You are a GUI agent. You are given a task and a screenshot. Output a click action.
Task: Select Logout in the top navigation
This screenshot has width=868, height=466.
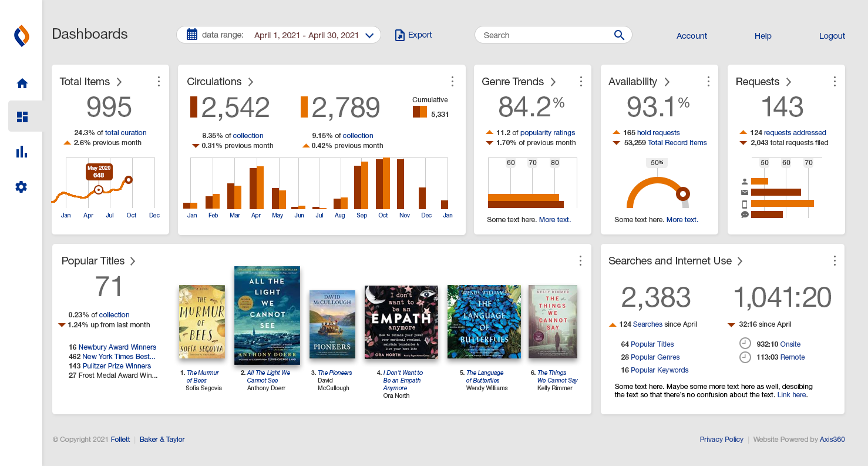click(x=832, y=36)
